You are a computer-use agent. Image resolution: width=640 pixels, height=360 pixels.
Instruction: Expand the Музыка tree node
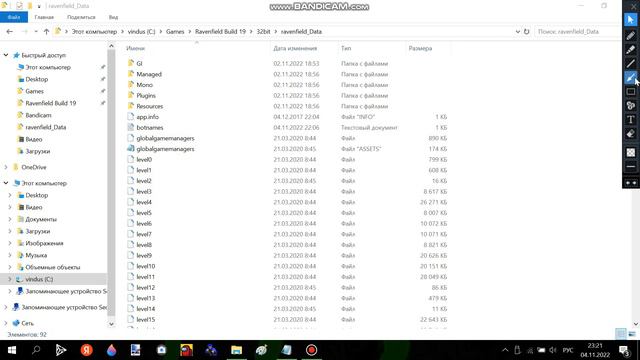[x=10, y=255]
